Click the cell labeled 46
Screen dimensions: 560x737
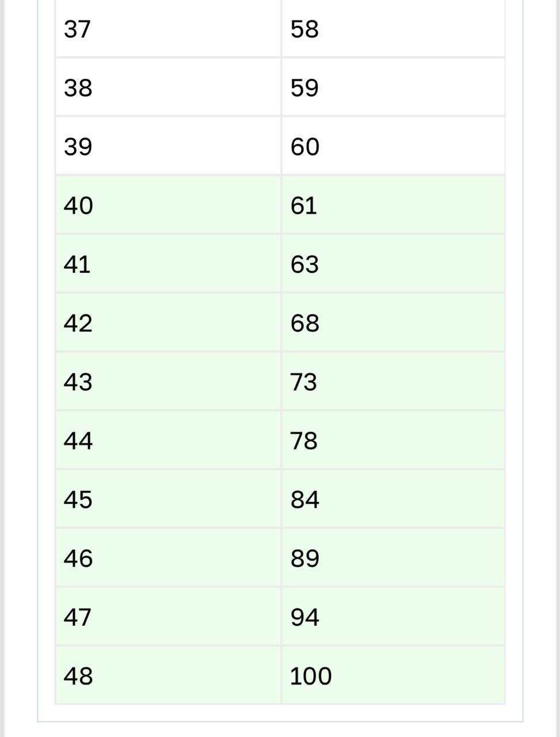tap(168, 557)
